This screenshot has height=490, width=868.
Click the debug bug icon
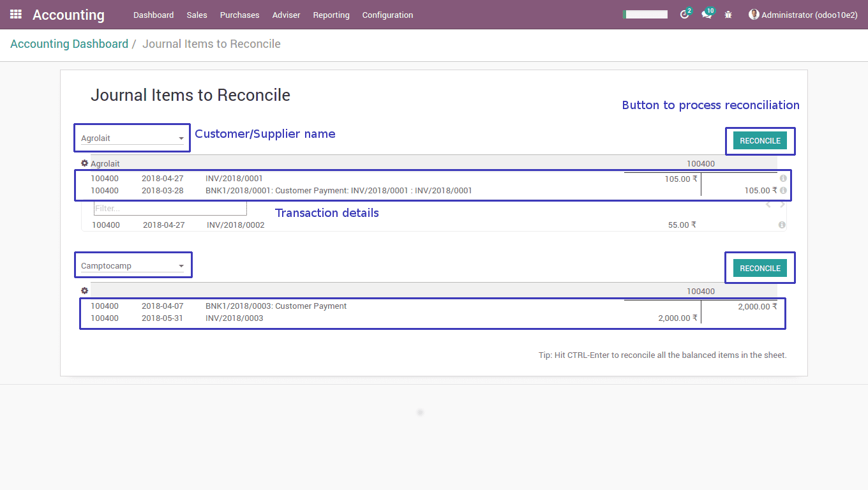click(x=728, y=15)
